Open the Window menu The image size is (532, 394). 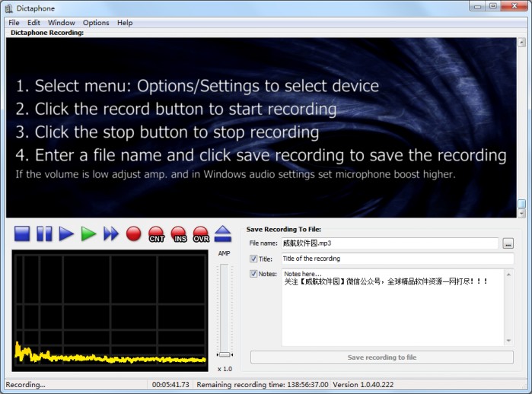(62, 23)
